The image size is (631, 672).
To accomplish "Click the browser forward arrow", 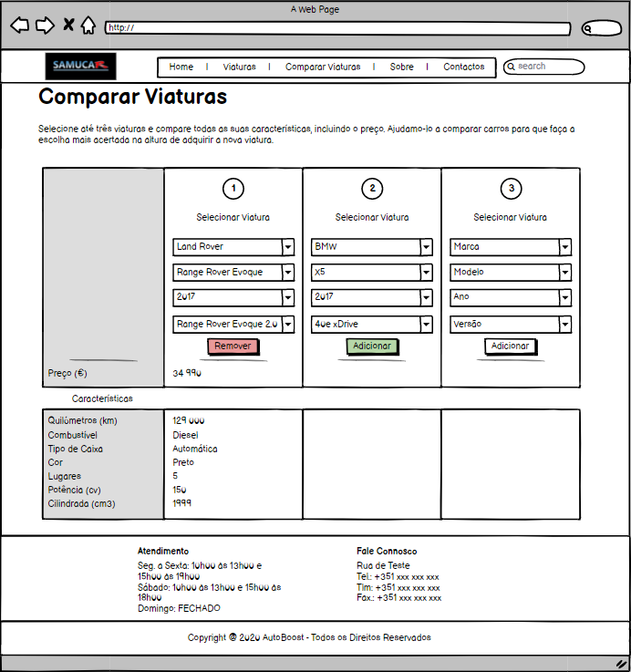I will pos(45,26).
